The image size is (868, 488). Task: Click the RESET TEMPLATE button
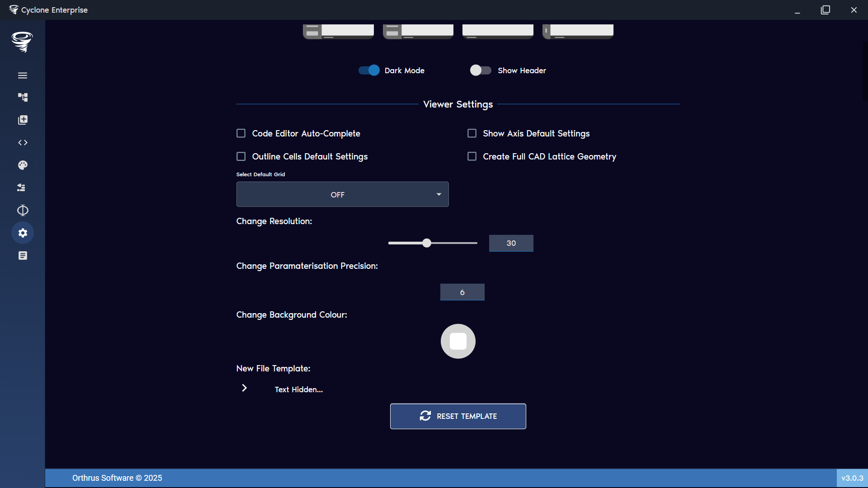click(x=458, y=416)
